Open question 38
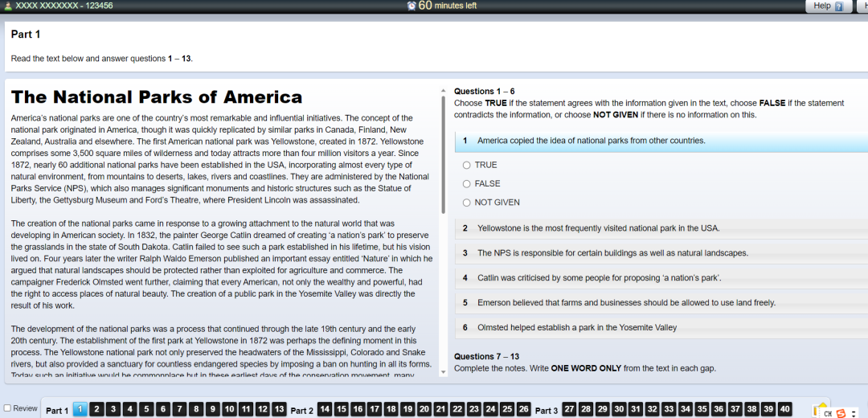The width and height of the screenshot is (868, 418). coord(752,410)
